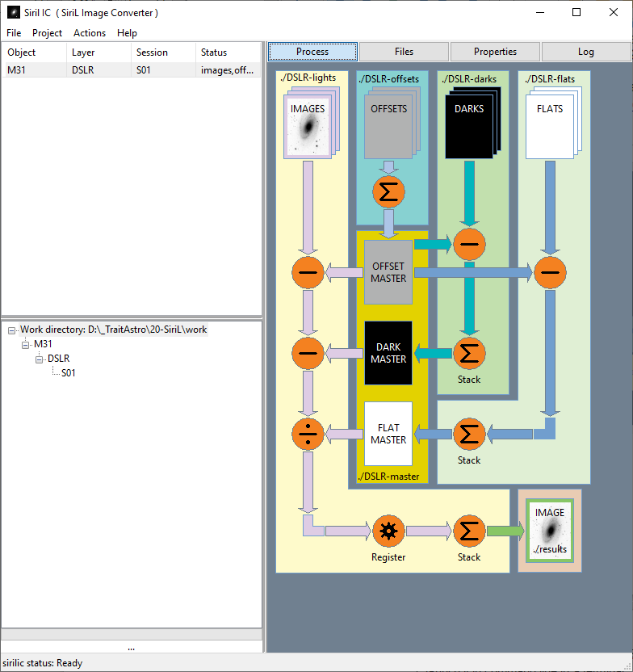Collapse the M31 tree node
Screen dimensions: 633x672
[x=25, y=345]
